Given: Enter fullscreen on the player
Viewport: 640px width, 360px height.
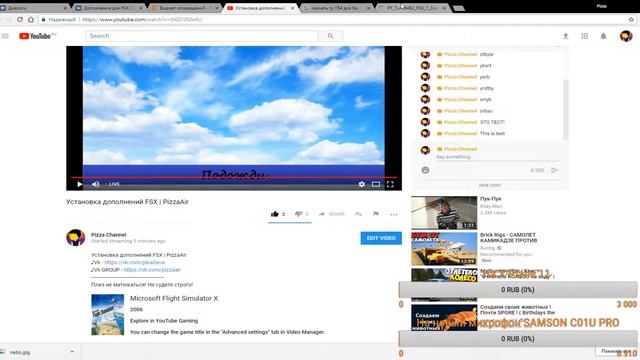Looking at the screenshot, I should pyautogui.click(x=390, y=184).
